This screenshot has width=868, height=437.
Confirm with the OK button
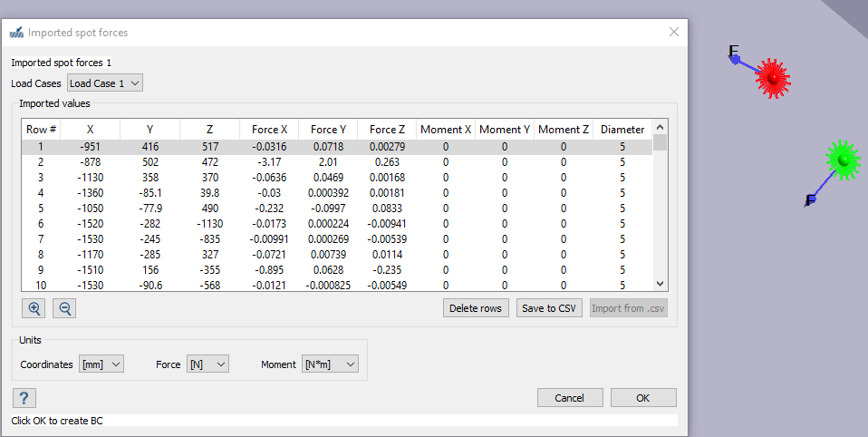pyautogui.click(x=642, y=398)
